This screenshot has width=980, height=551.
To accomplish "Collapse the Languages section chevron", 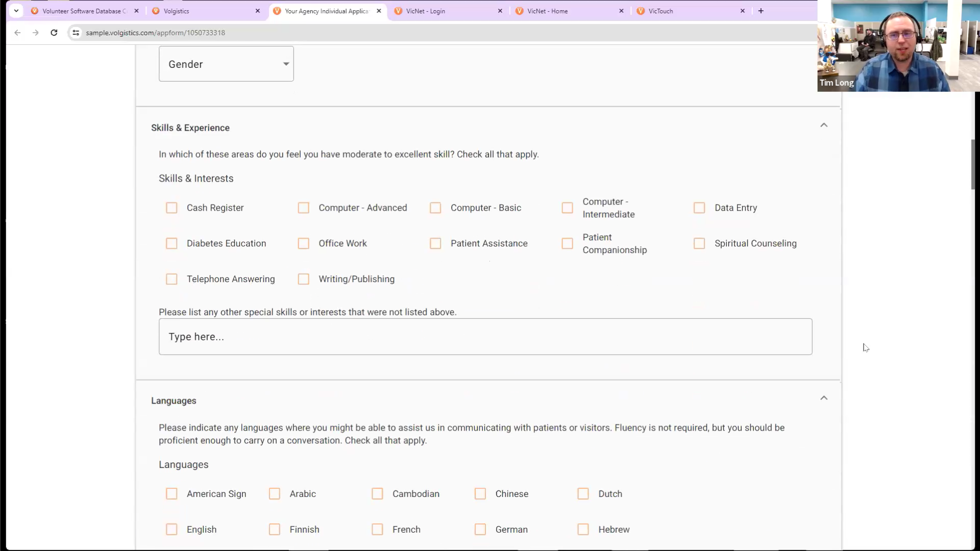I will tap(824, 398).
